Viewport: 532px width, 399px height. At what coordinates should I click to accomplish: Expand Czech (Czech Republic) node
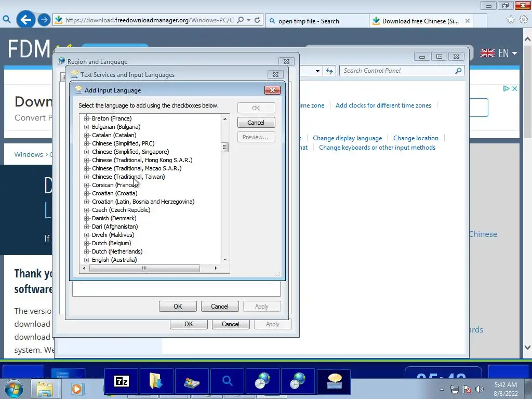tap(87, 210)
